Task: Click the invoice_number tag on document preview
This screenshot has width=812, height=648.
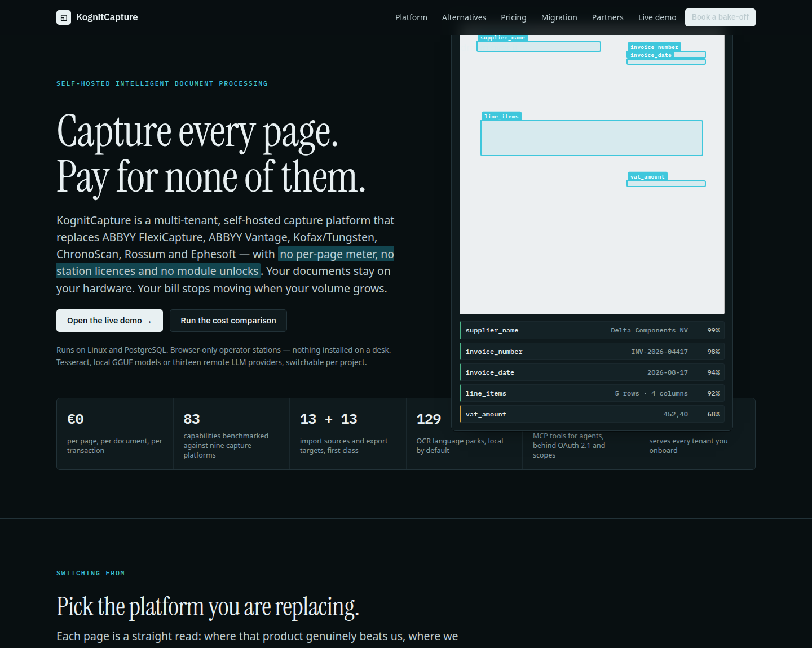Action: (x=654, y=47)
